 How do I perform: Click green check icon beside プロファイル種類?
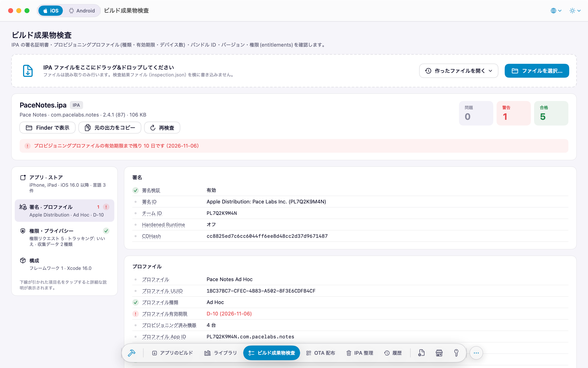(136, 303)
